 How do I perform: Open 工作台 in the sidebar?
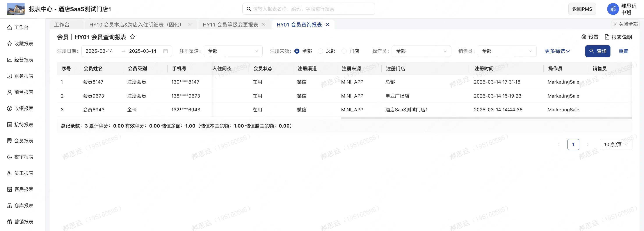click(x=18, y=27)
